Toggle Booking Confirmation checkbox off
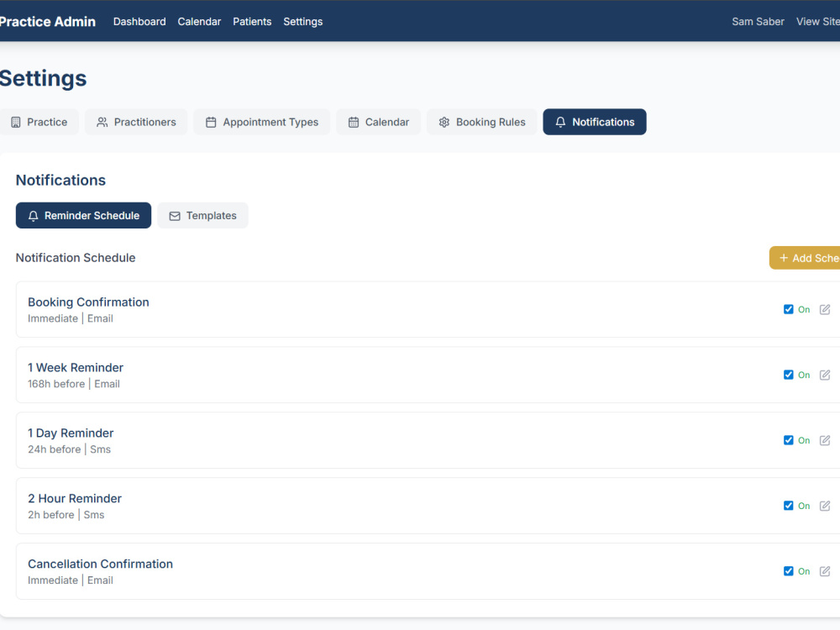Viewport: 840px width, 630px height. click(x=788, y=309)
